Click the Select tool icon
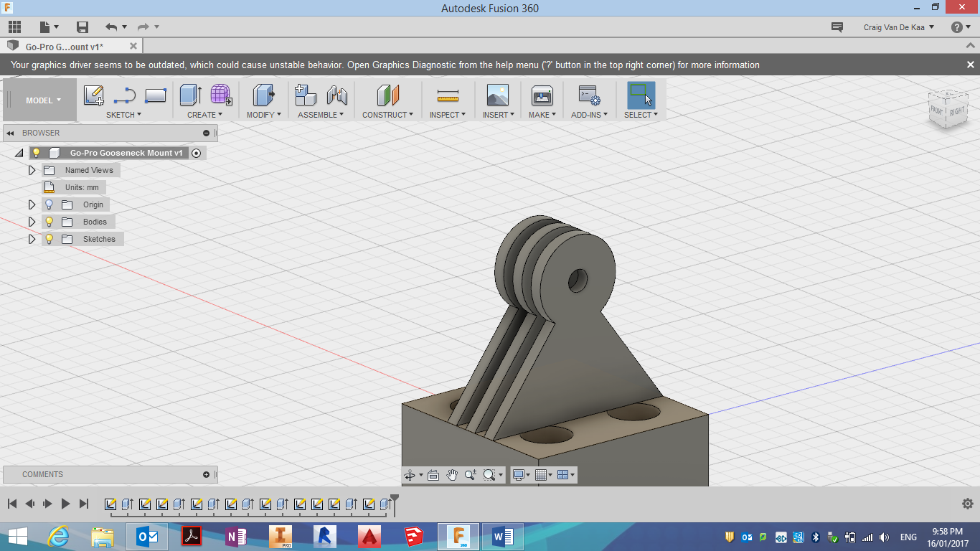Screen dimensions: 980x551 coord(641,95)
